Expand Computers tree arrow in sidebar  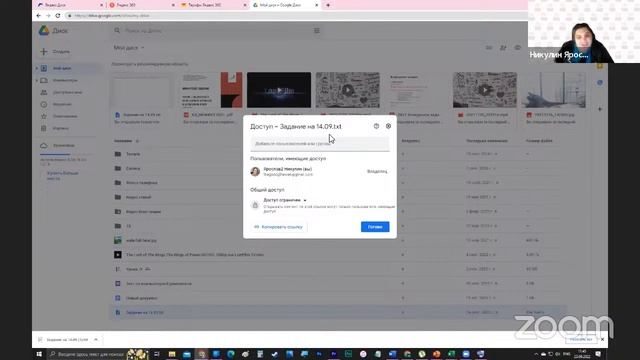click(x=37, y=80)
